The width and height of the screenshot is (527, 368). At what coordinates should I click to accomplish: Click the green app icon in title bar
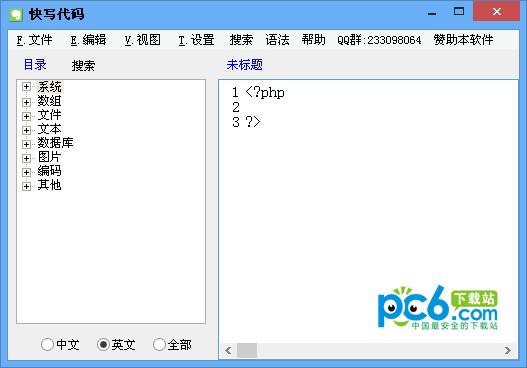[x=16, y=14]
